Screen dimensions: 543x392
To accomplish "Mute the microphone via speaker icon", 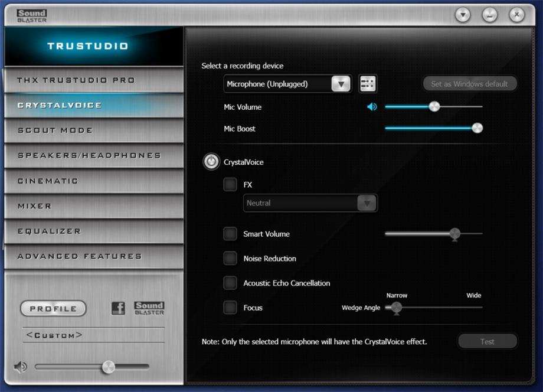I will pyautogui.click(x=372, y=107).
